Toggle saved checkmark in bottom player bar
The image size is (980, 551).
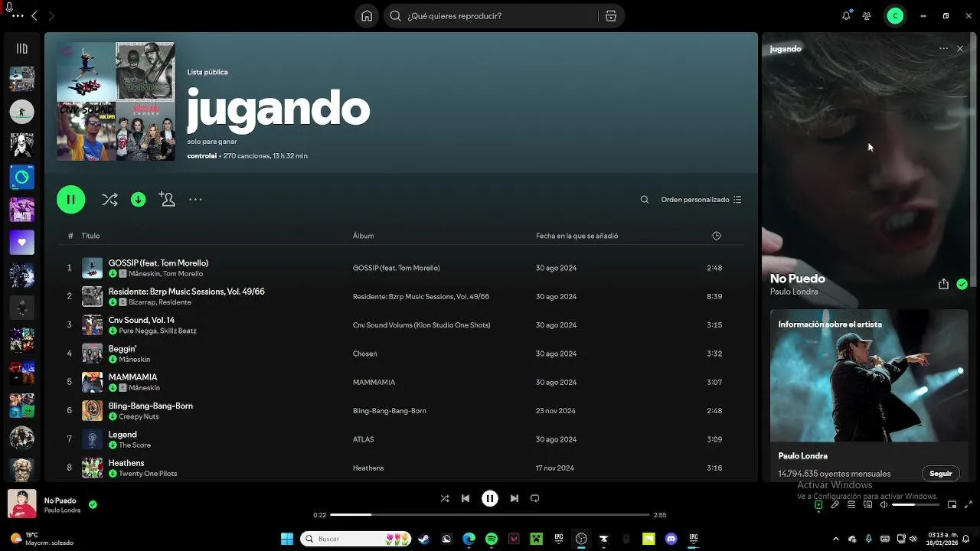[x=93, y=505]
